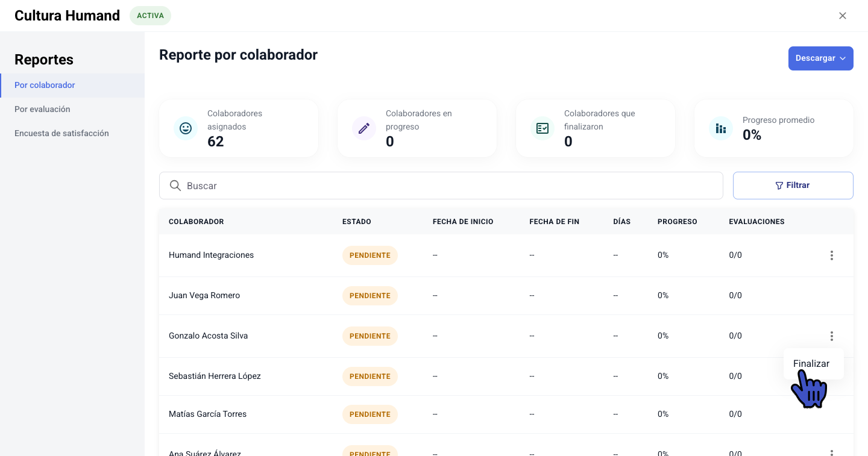Click the Reporte por colaborador heading
Image resolution: width=868 pixels, height=456 pixels.
coord(238,55)
